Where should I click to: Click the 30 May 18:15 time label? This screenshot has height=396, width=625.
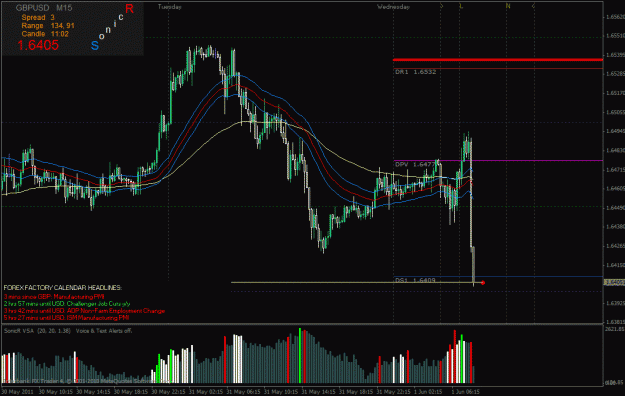pos(130,392)
